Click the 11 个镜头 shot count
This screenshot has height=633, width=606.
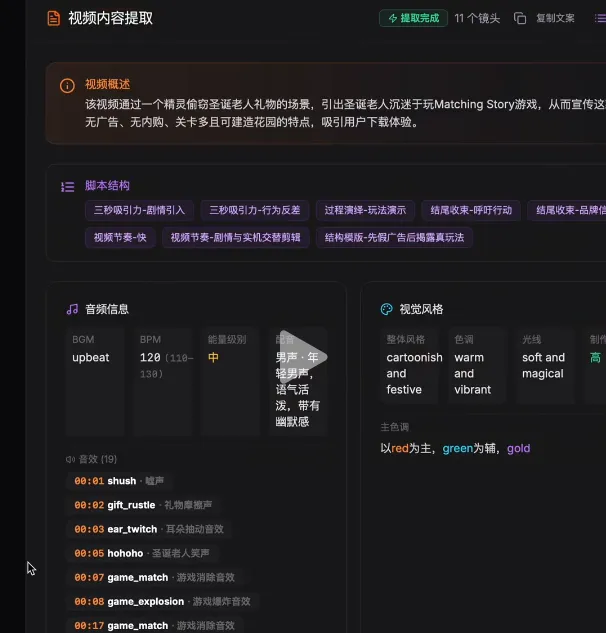[x=477, y=18]
